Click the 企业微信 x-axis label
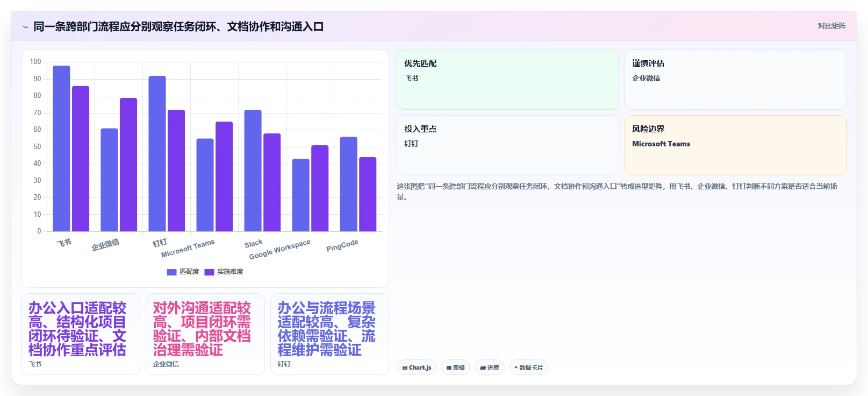The height and width of the screenshot is (396, 868). [x=105, y=245]
